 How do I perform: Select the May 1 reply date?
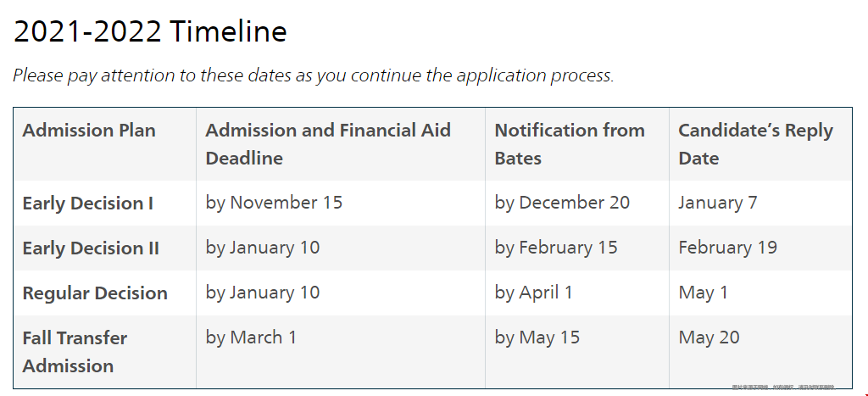tap(703, 293)
